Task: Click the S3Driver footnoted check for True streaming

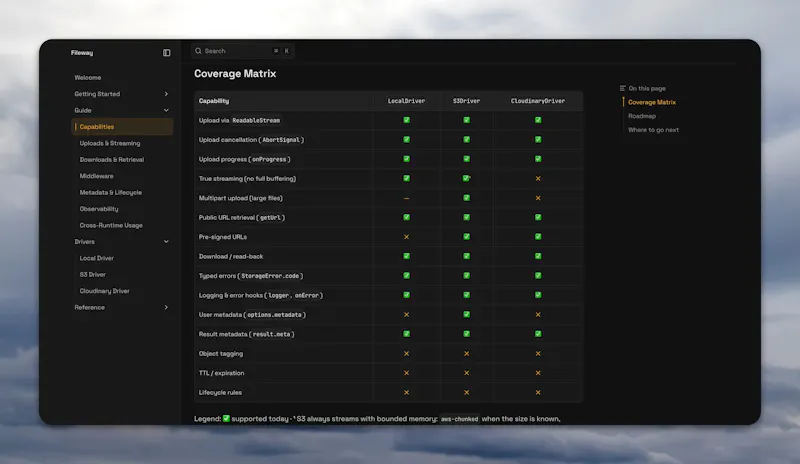Action: pos(466,178)
